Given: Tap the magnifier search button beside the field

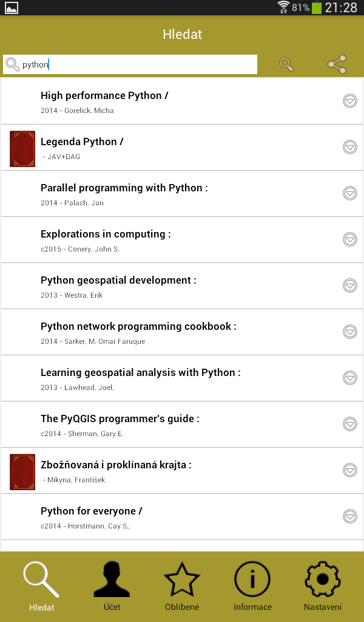Looking at the screenshot, I should [x=286, y=64].
